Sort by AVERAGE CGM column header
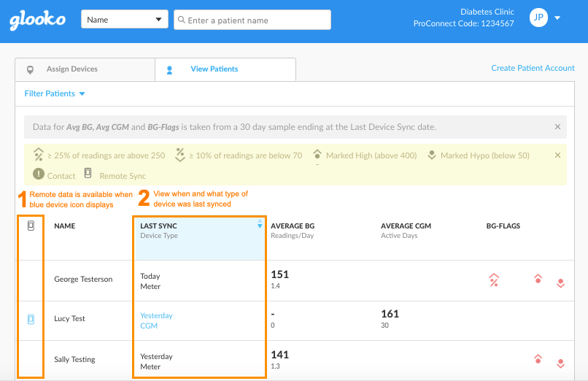This screenshot has width=588, height=381. pyautogui.click(x=406, y=226)
